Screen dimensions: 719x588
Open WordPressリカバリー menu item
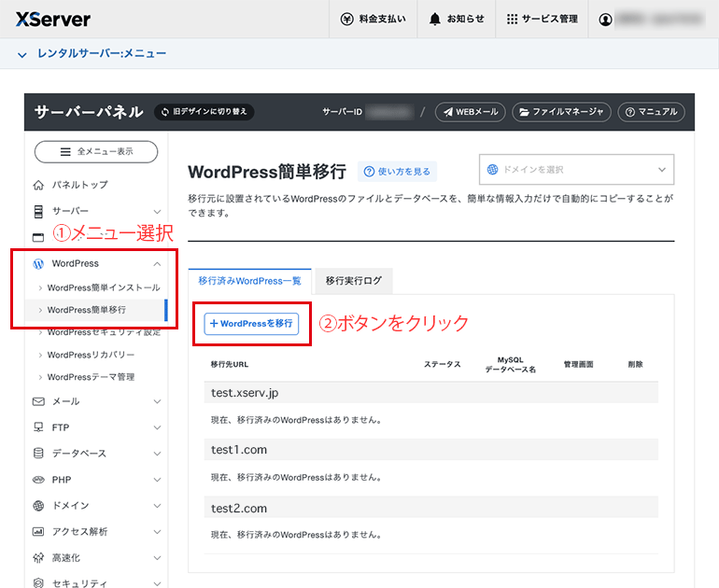pyautogui.click(x=91, y=355)
